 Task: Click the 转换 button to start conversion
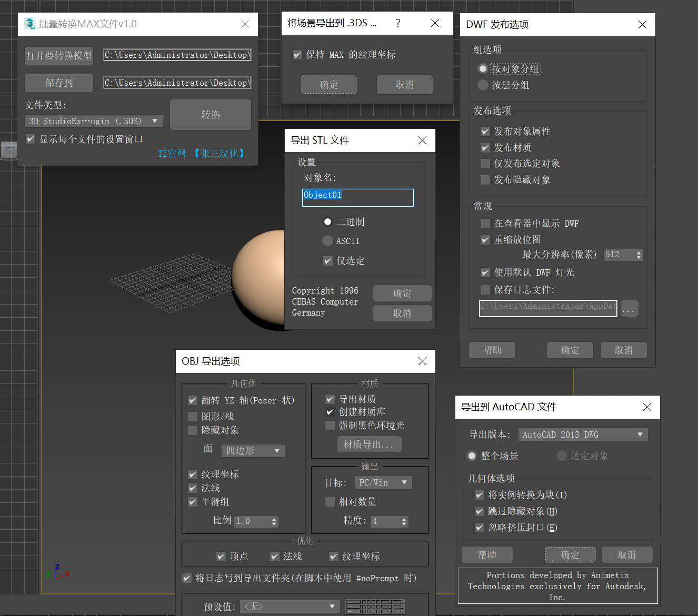pyautogui.click(x=210, y=115)
